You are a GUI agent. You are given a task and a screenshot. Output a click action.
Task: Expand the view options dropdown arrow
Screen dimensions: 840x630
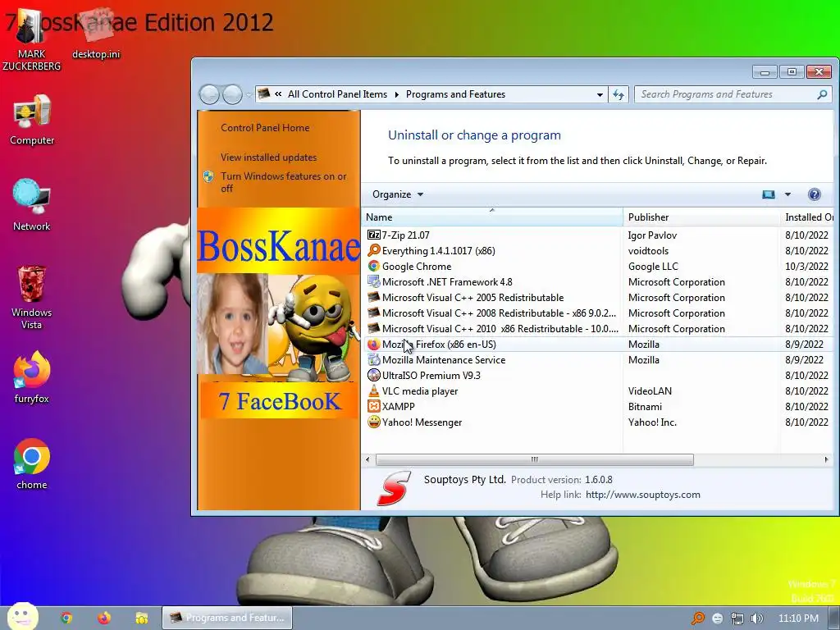pyautogui.click(x=787, y=194)
